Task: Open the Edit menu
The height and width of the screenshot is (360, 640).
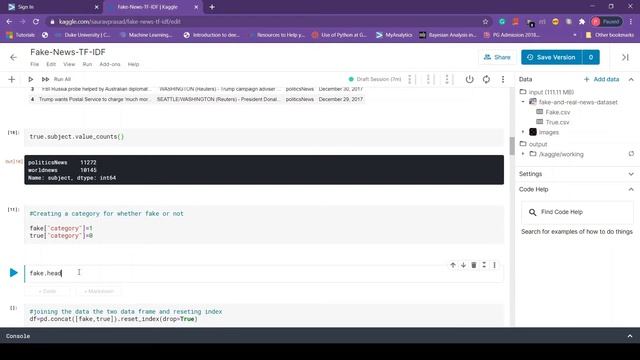Action: pyautogui.click(x=51, y=64)
